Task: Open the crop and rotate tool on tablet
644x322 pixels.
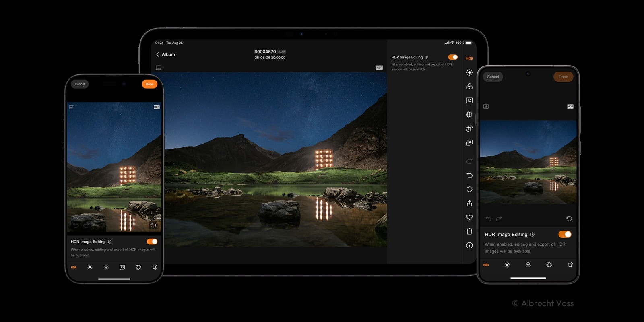Action: coord(469,129)
